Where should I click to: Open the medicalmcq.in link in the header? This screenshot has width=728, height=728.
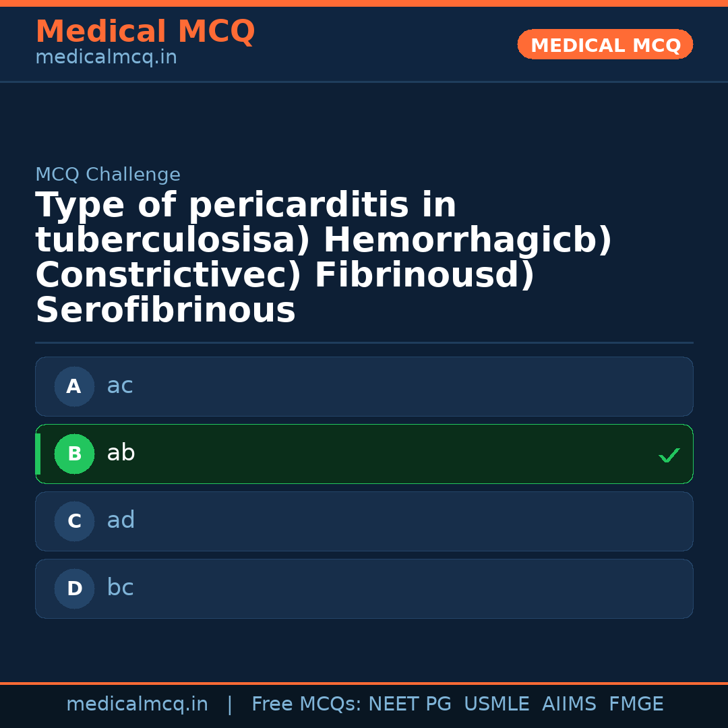pos(106,58)
